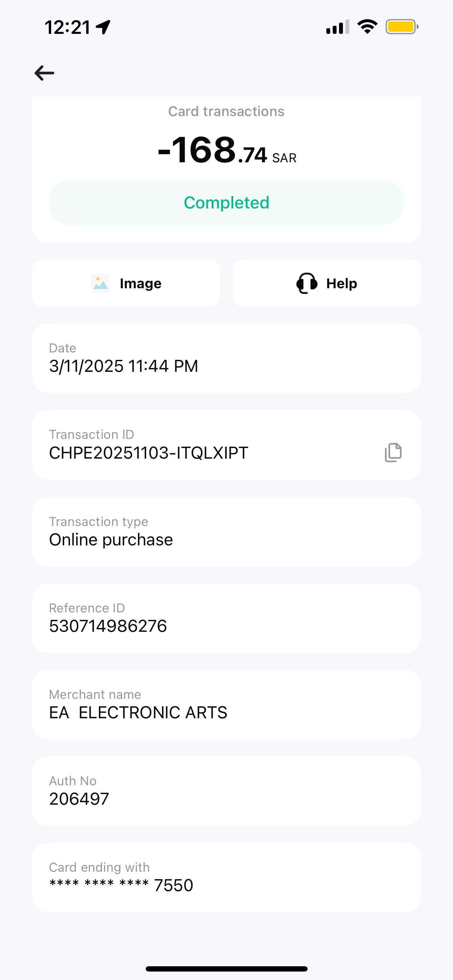The image size is (453, 980).
Task: Tap the -168.74 SAR amount
Action: click(x=227, y=151)
